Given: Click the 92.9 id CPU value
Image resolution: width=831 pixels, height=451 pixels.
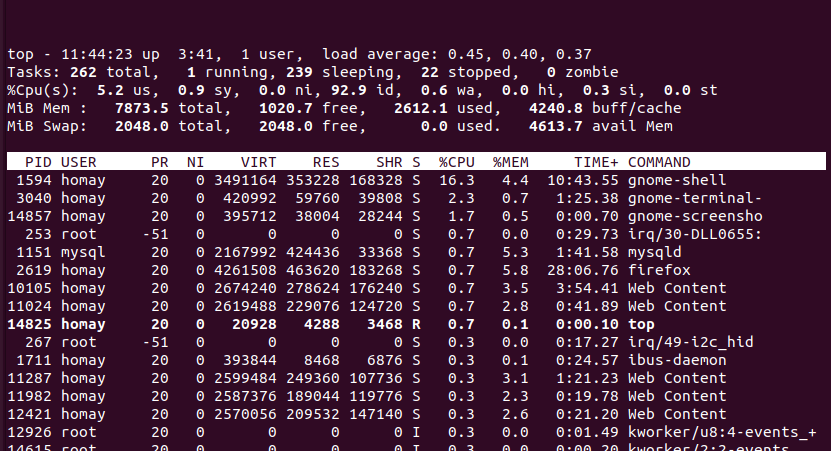Looking at the screenshot, I should 349,90.
